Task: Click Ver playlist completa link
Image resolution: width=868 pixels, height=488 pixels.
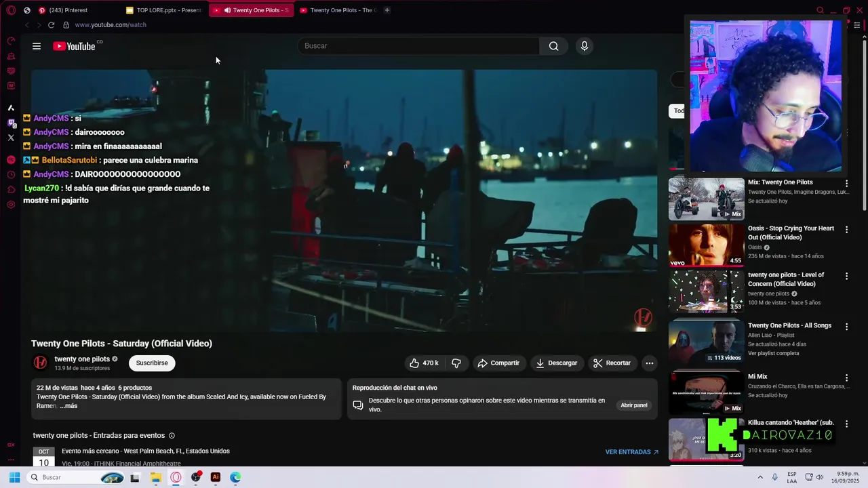Action: (773, 353)
